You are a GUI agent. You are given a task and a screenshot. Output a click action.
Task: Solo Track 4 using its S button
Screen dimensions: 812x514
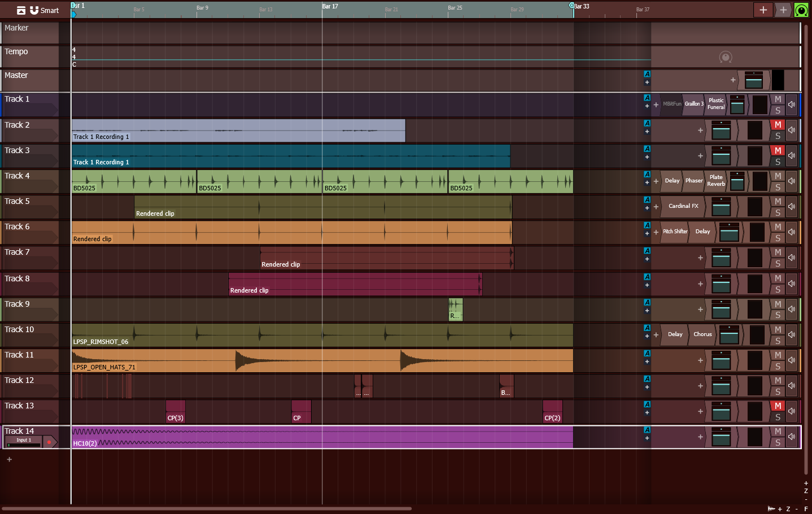click(778, 187)
